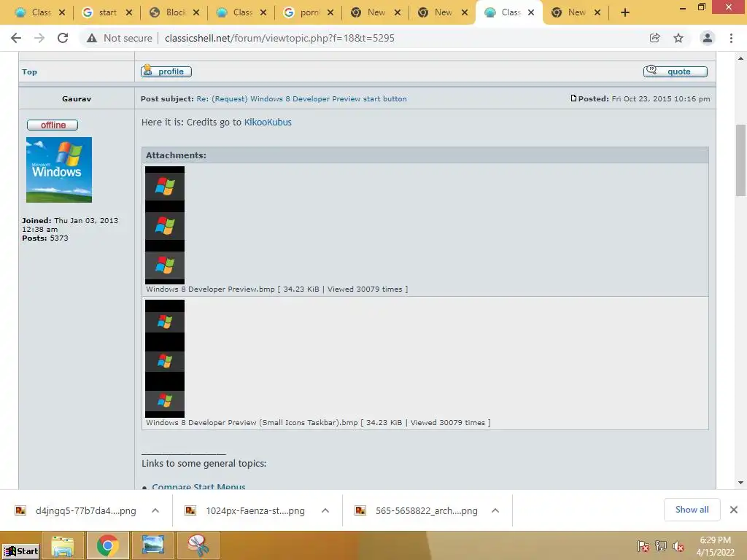Close the Google start tab
Viewport: 747px width, 560px height.
click(129, 13)
